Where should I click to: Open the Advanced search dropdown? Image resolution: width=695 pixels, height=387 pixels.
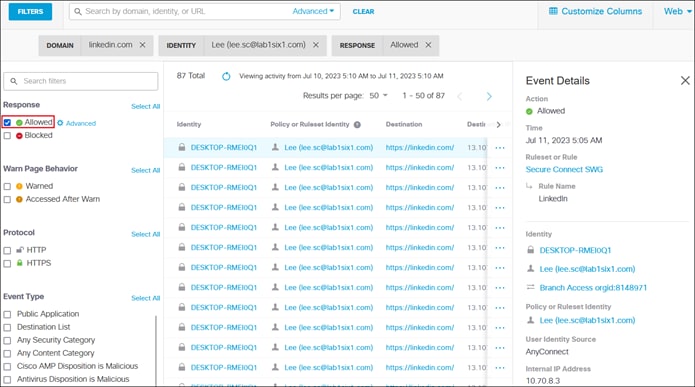(313, 12)
